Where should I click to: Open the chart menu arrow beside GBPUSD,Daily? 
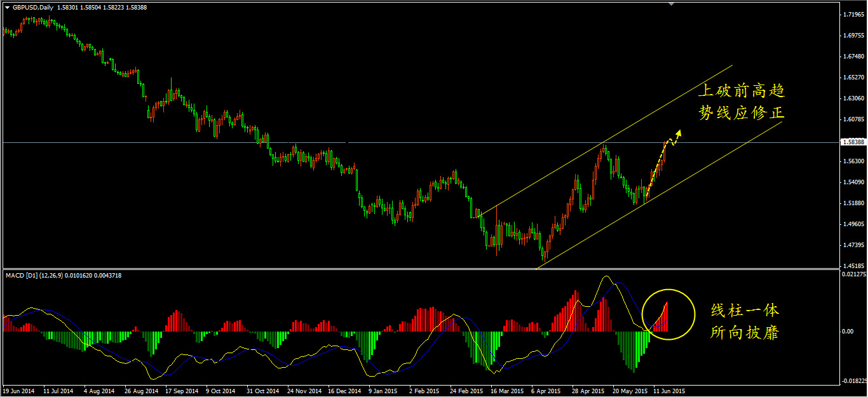point(8,8)
